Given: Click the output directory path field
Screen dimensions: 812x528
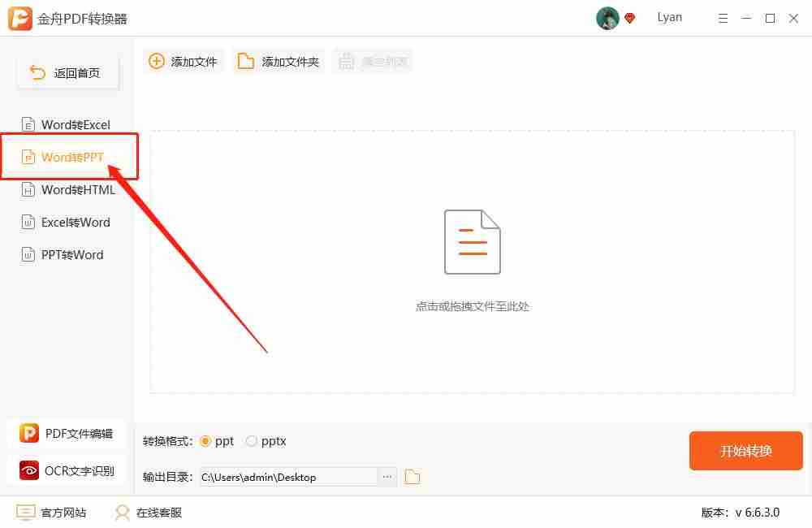Looking at the screenshot, I should click(x=289, y=477).
